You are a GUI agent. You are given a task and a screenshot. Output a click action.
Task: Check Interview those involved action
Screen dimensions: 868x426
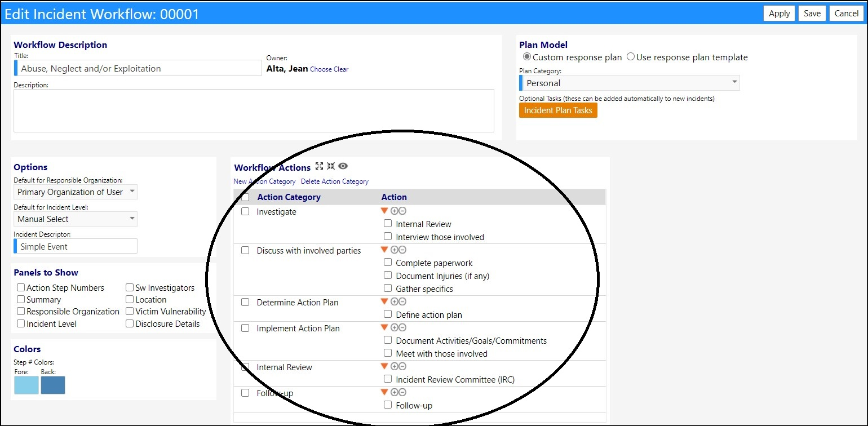[388, 237]
